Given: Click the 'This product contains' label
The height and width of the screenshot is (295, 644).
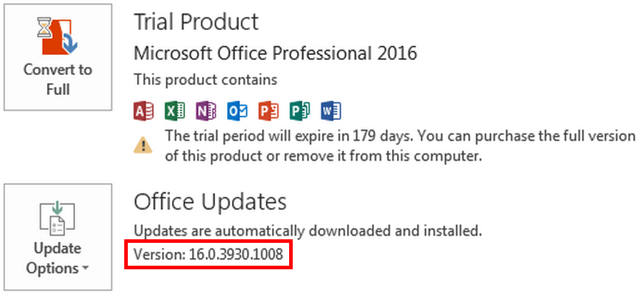Looking at the screenshot, I should tap(206, 79).
